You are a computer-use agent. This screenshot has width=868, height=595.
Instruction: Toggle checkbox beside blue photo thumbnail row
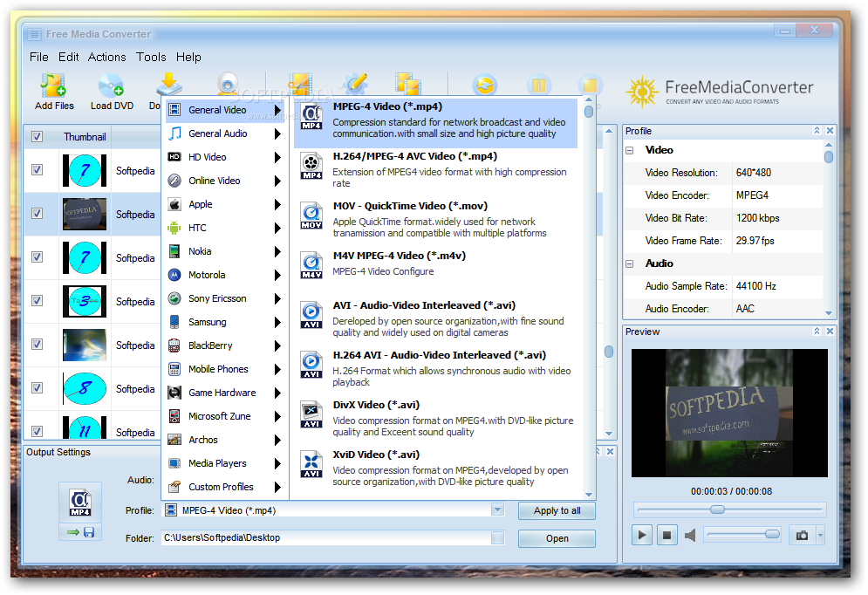tap(38, 345)
